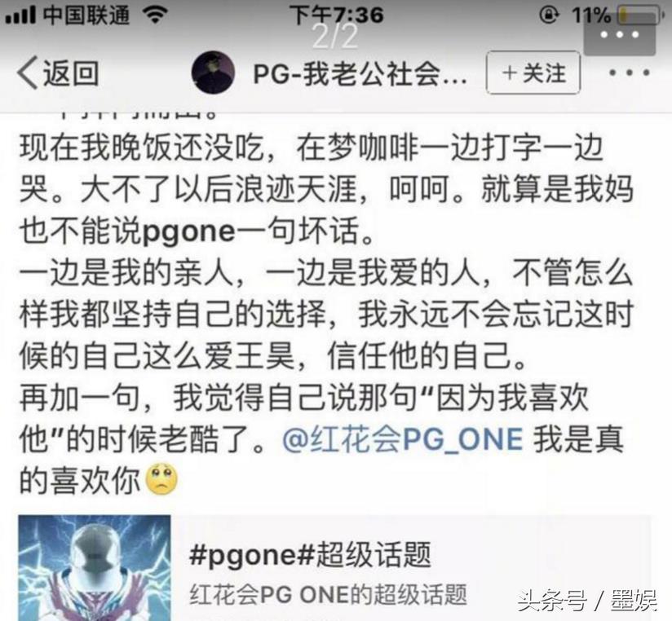Go back via 返回 label
The image size is (672, 621).
(71, 73)
